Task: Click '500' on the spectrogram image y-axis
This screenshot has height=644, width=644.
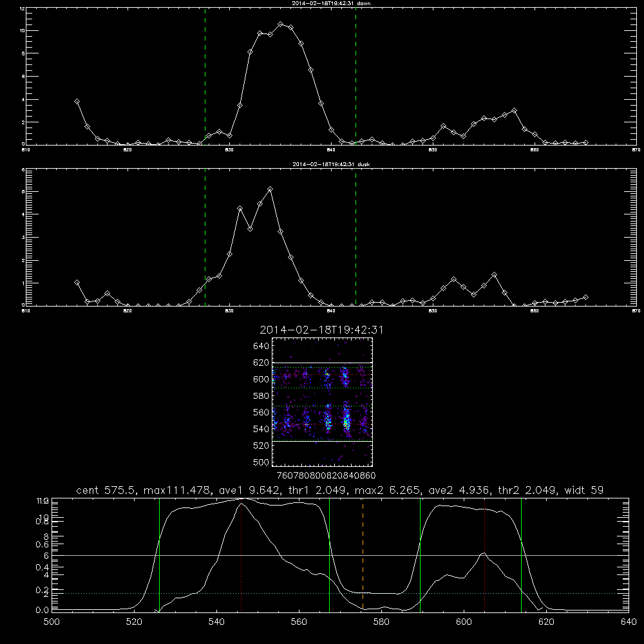Action: coord(261,462)
